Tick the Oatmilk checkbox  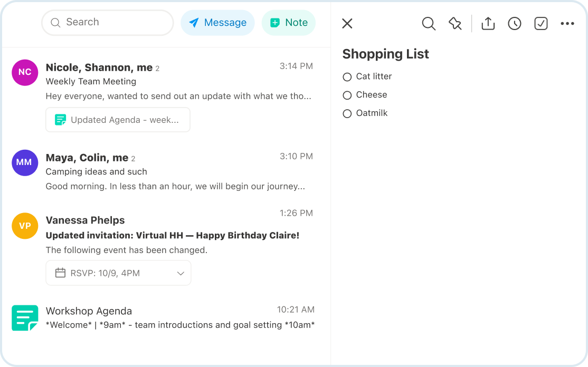click(347, 114)
